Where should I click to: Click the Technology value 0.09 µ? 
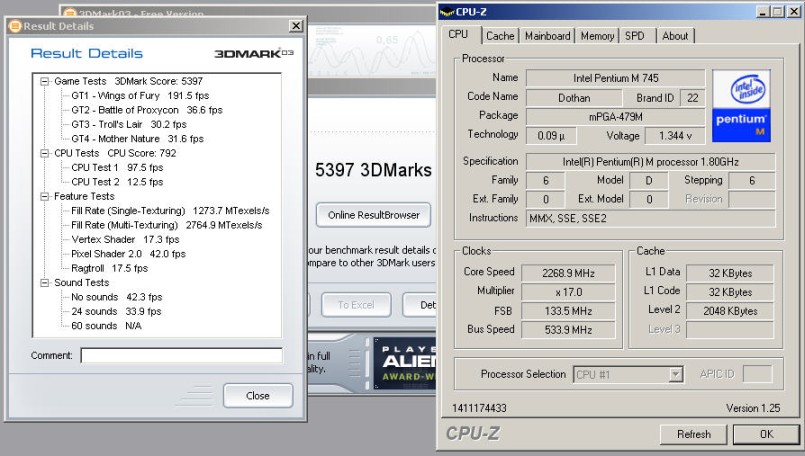pos(551,136)
